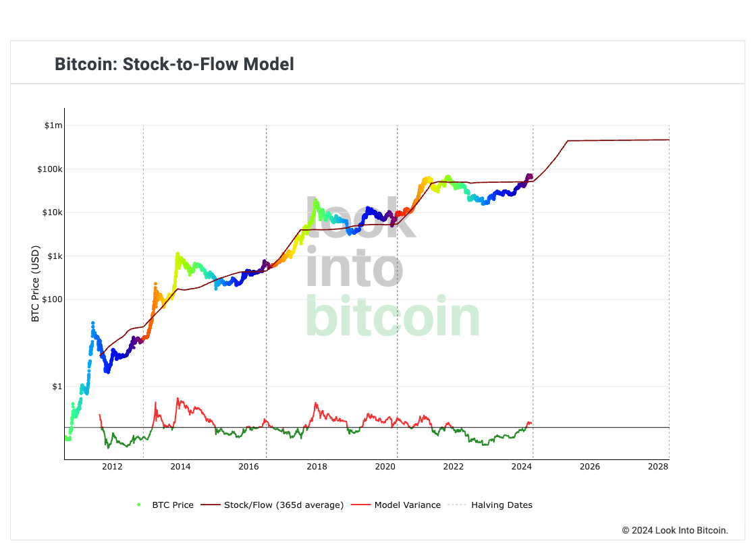Click the 2024 x-axis label

point(522,466)
